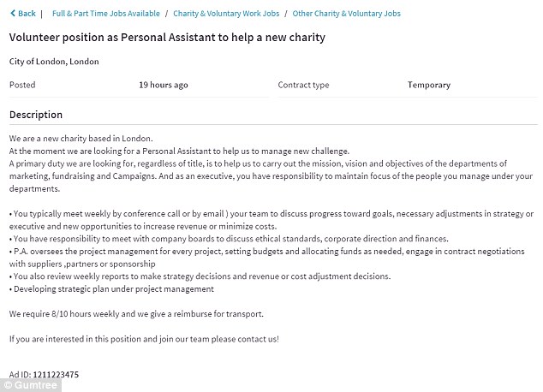Click the 19 hours ago value

(x=163, y=86)
